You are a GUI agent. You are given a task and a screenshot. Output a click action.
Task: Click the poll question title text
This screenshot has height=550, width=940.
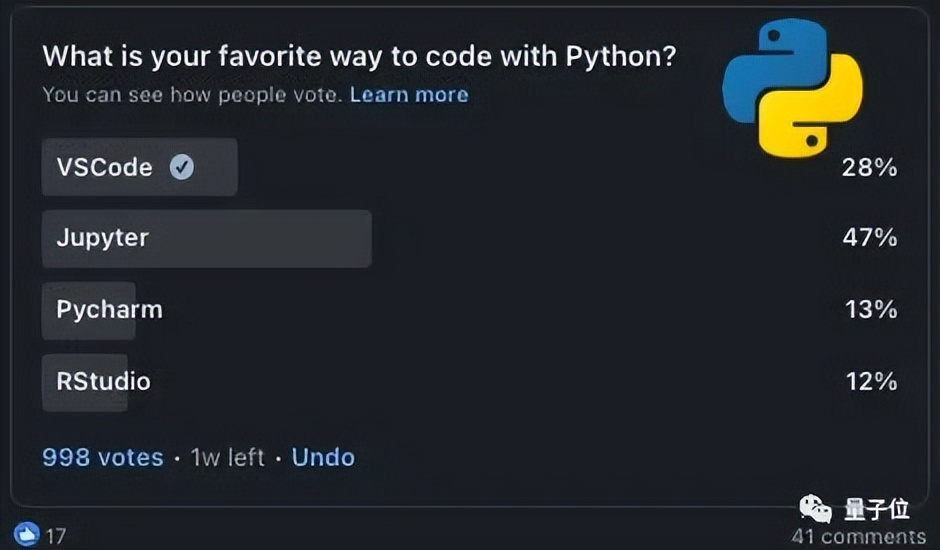(x=359, y=56)
